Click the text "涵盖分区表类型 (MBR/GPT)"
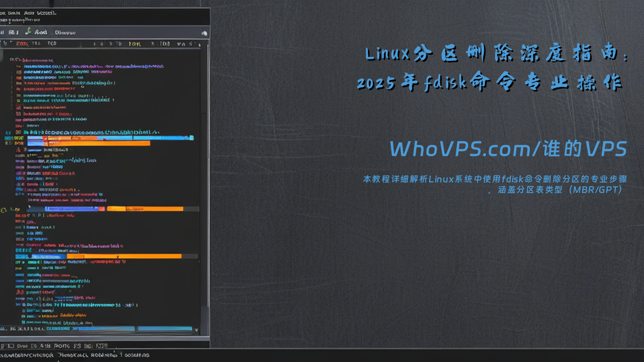Image resolution: width=644 pixels, height=362 pixels. 560,190
